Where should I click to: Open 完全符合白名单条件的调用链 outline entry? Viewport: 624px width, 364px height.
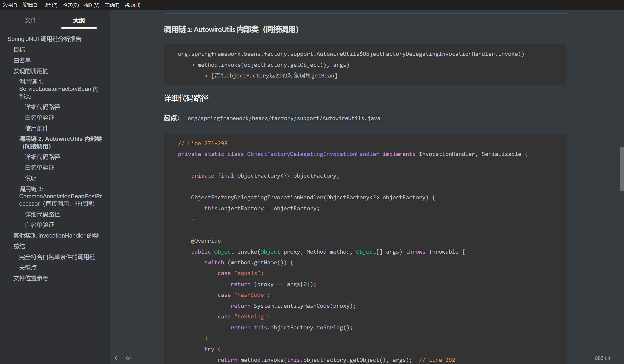pyautogui.click(x=57, y=257)
